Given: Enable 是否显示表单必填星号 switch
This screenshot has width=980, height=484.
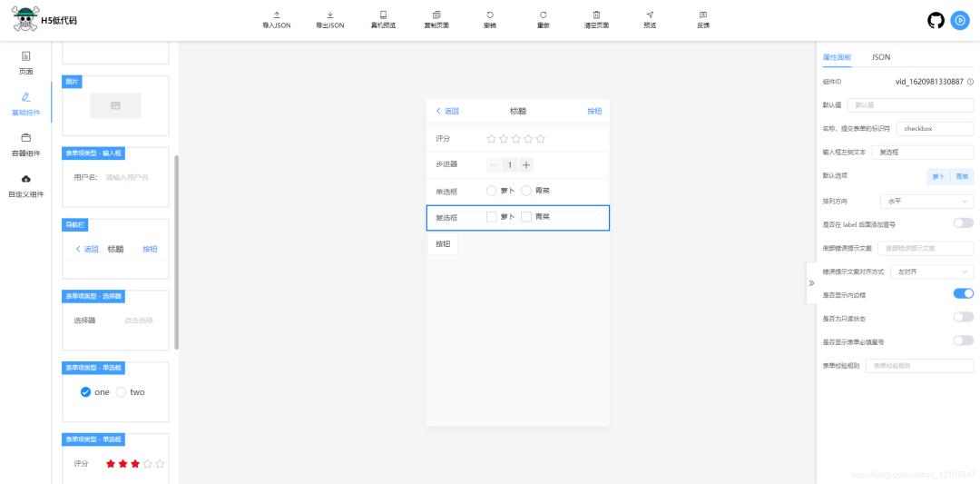Looking at the screenshot, I should coord(963,341).
